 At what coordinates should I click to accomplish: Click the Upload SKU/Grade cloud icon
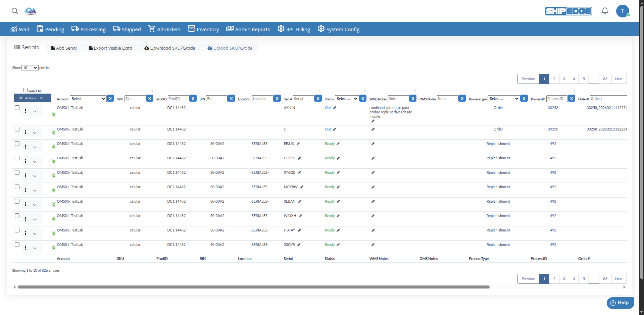[x=209, y=48]
